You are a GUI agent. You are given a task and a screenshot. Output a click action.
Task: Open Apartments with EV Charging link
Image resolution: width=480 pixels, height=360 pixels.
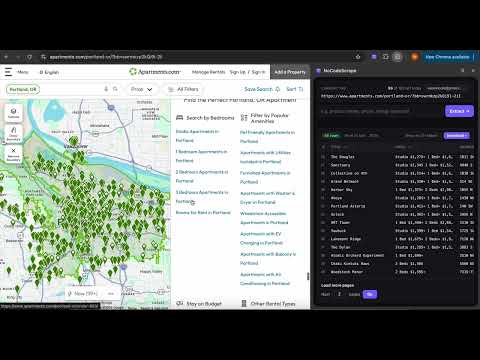click(261, 238)
